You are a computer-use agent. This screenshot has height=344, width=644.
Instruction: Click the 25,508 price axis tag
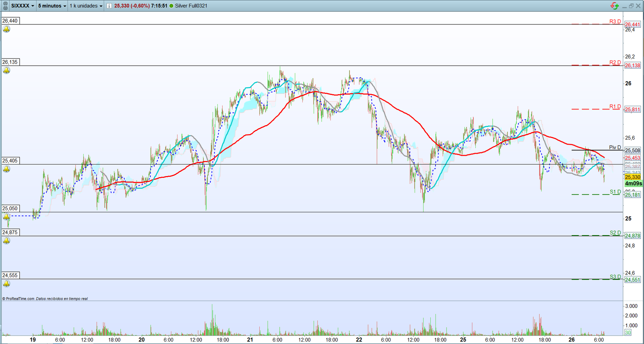633,150
